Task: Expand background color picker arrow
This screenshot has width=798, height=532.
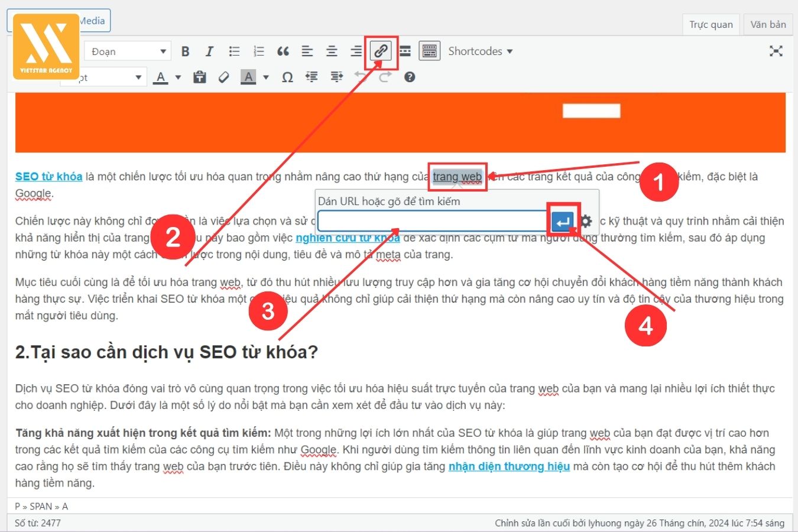Action: tap(266, 77)
